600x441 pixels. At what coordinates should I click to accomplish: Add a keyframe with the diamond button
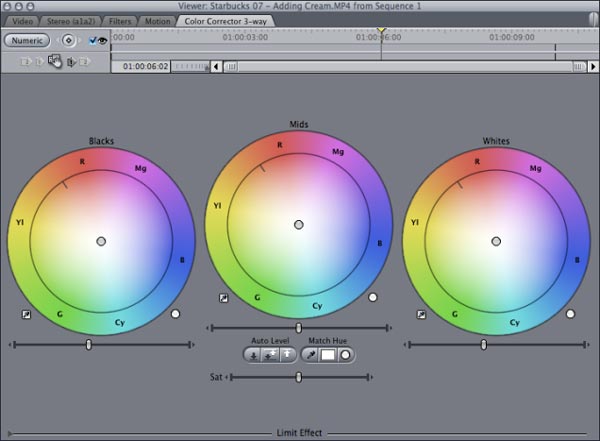(x=68, y=40)
